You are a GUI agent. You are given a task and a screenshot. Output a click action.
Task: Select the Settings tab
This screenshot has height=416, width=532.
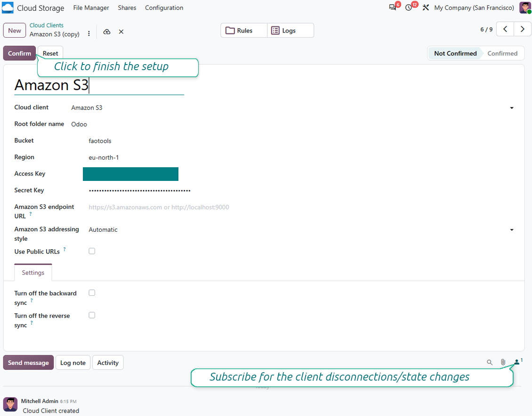coord(33,273)
